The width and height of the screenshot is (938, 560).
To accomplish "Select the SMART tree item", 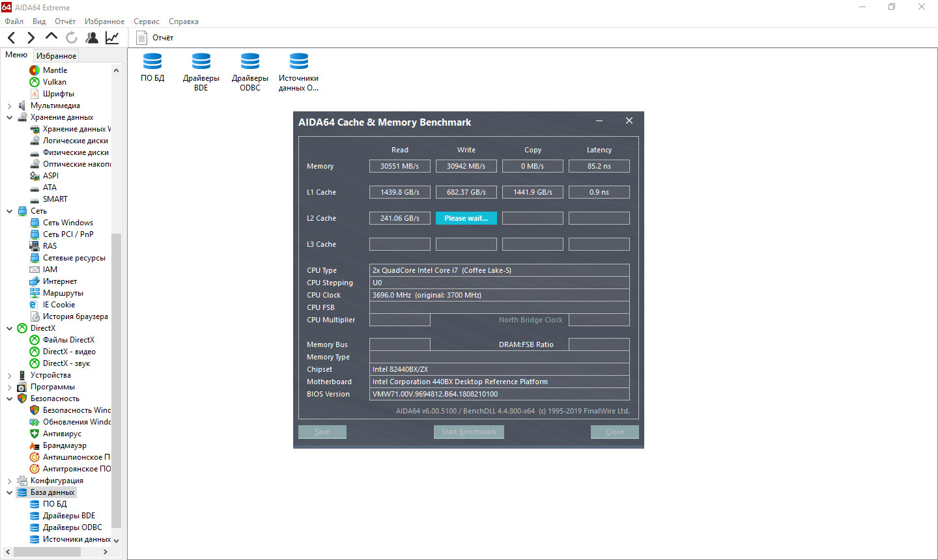I will pos(55,199).
